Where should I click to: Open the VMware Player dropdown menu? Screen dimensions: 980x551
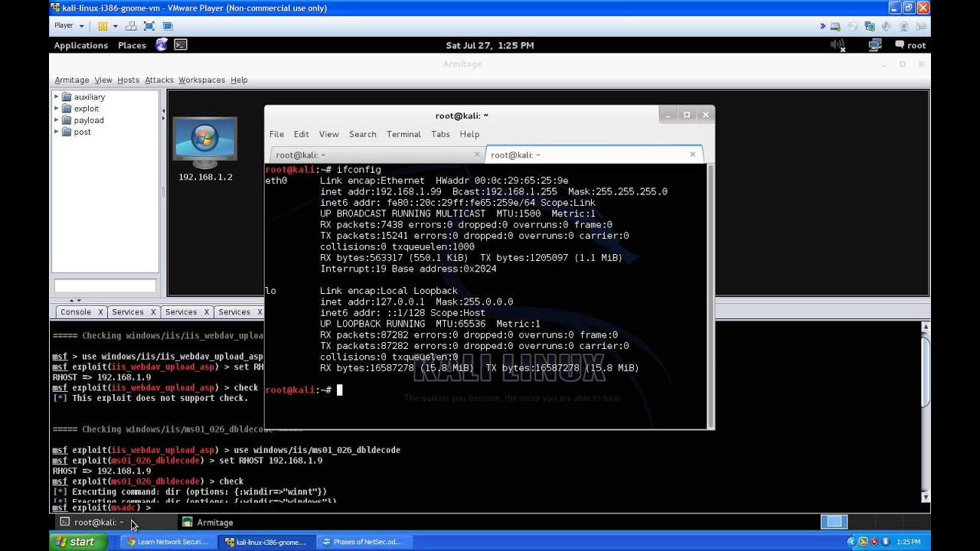(69, 26)
